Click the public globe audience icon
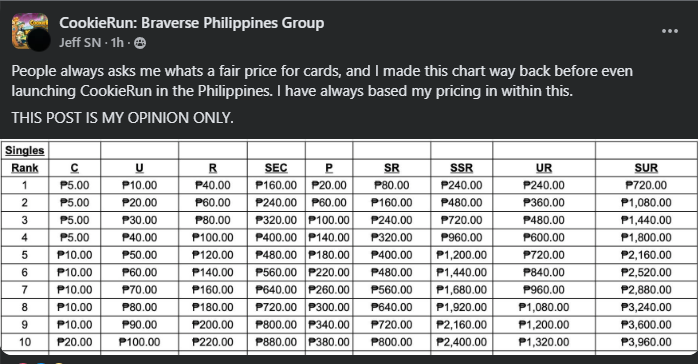Screen dimensions: 698x364 (140, 43)
